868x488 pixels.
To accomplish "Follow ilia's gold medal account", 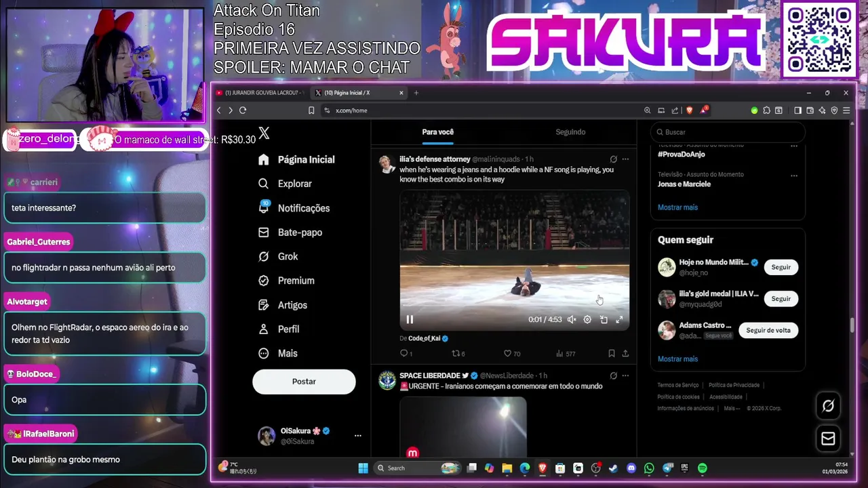I will (x=781, y=299).
